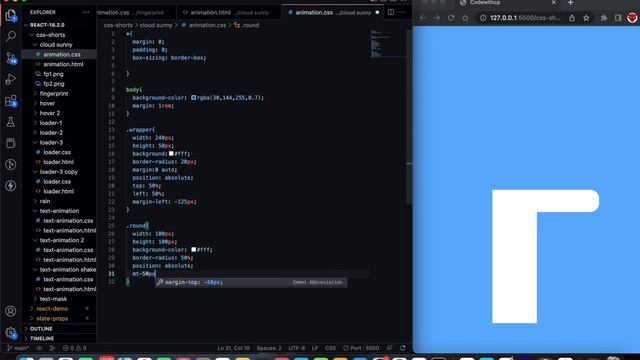Click the Live Server Port 5500 status item

(x=361, y=348)
